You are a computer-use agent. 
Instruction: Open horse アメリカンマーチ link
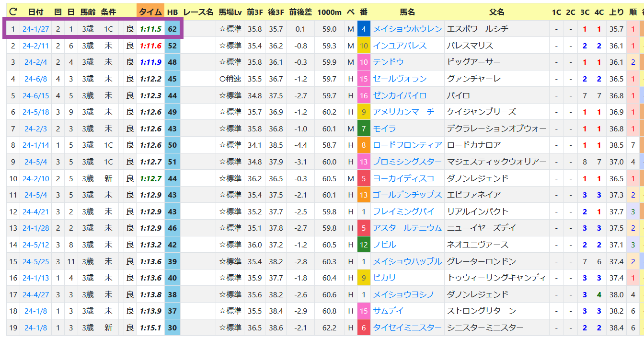403,112
